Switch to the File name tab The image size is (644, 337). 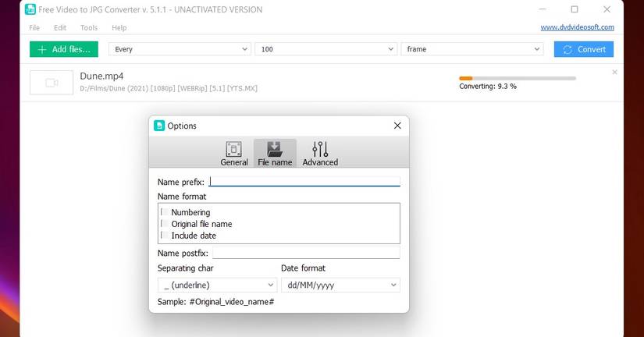tap(275, 154)
